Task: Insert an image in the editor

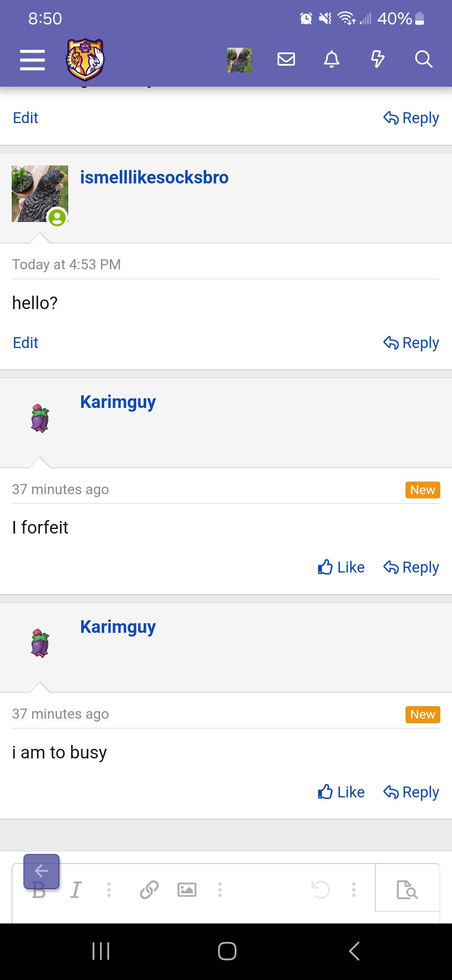Action: tap(187, 890)
